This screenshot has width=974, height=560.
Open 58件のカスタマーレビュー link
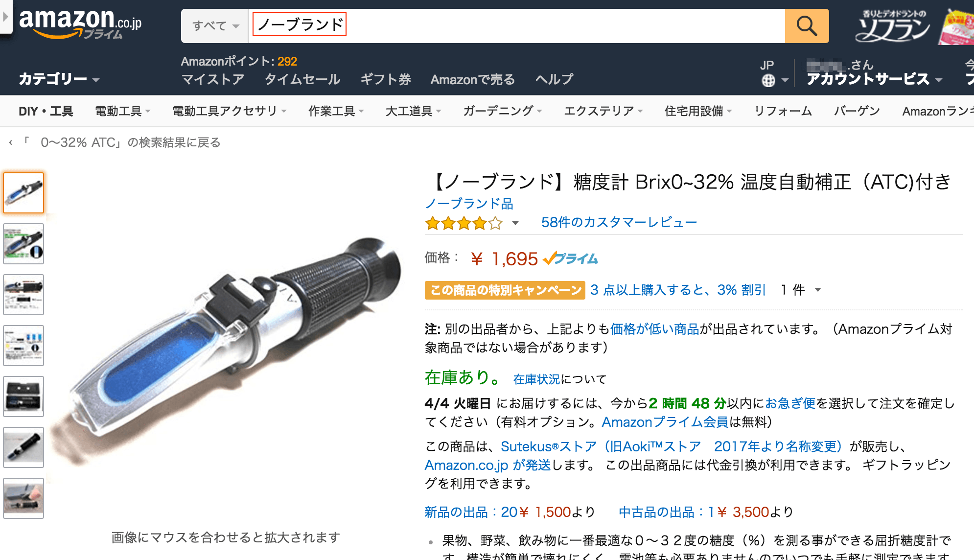click(x=619, y=222)
